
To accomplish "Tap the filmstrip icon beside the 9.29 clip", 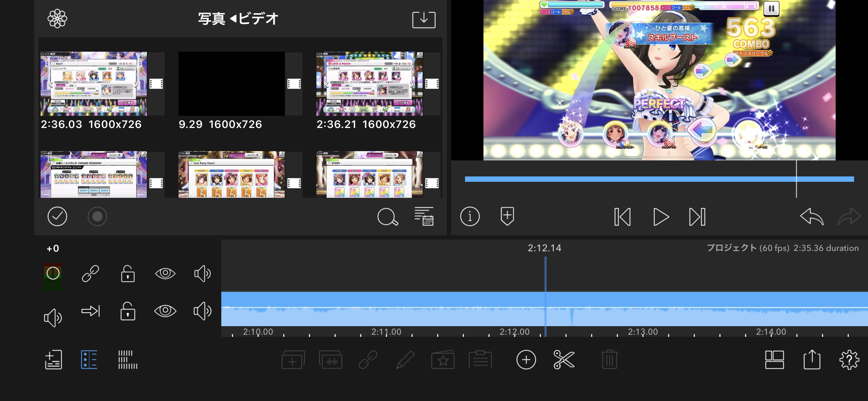I will pyautogui.click(x=294, y=84).
